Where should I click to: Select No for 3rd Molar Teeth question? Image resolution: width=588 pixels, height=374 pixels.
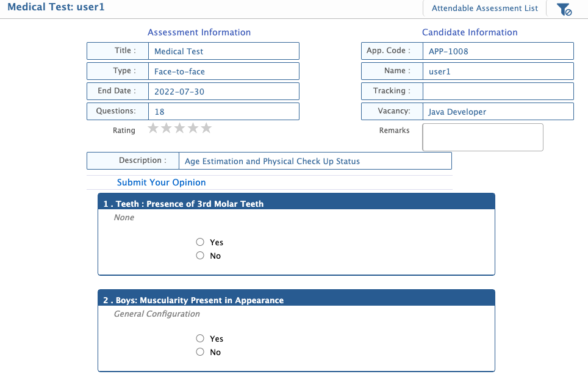coord(200,256)
